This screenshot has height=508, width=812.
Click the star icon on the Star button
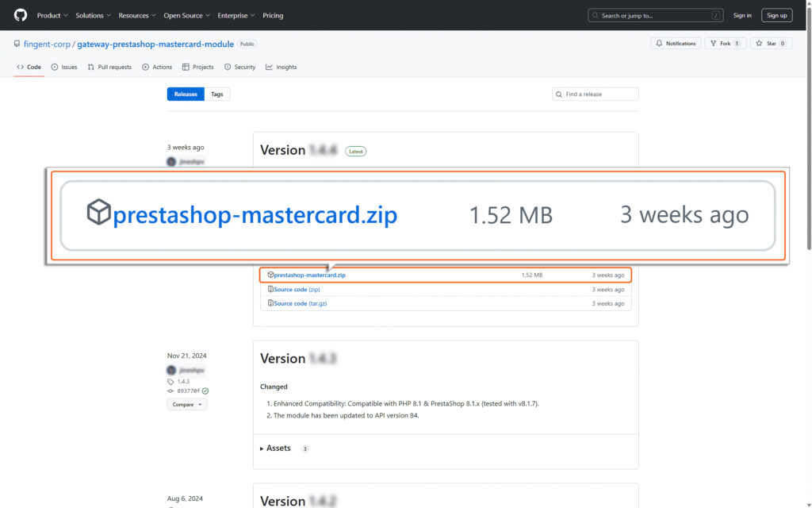pos(759,44)
